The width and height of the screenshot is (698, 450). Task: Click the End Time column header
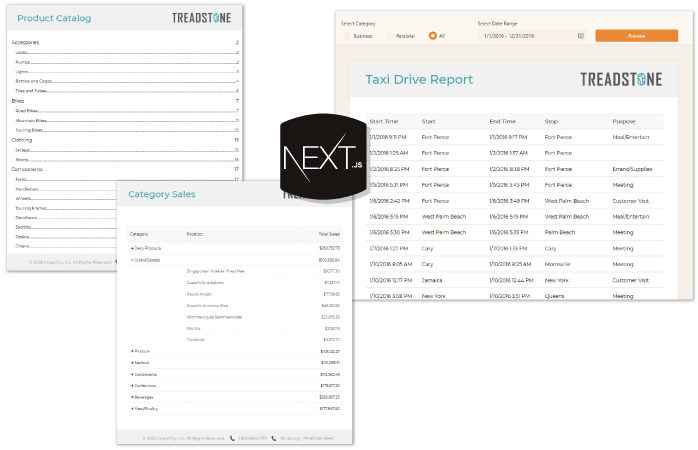503,122
